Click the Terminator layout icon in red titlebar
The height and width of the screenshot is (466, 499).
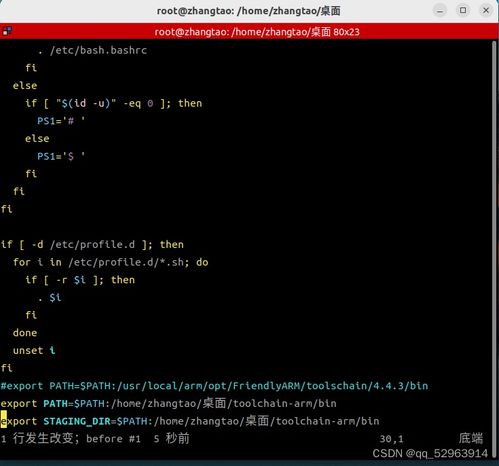(x=7, y=31)
